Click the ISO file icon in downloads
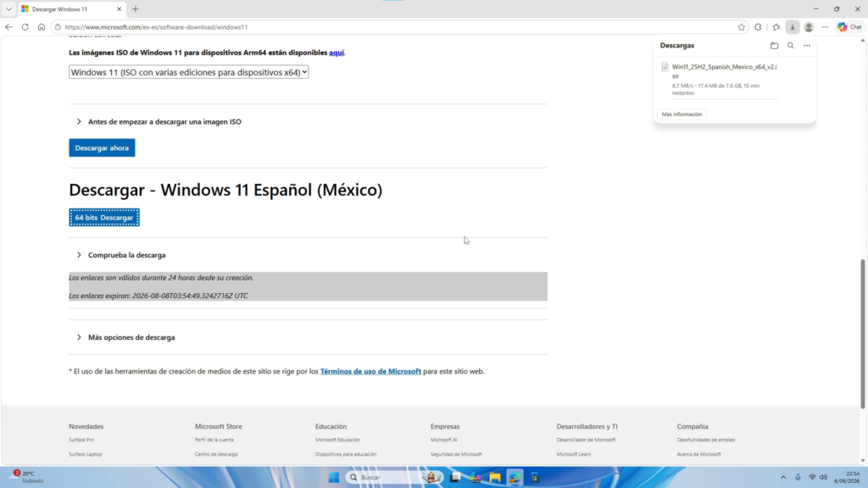Viewport: 868px width, 488px height. (665, 67)
